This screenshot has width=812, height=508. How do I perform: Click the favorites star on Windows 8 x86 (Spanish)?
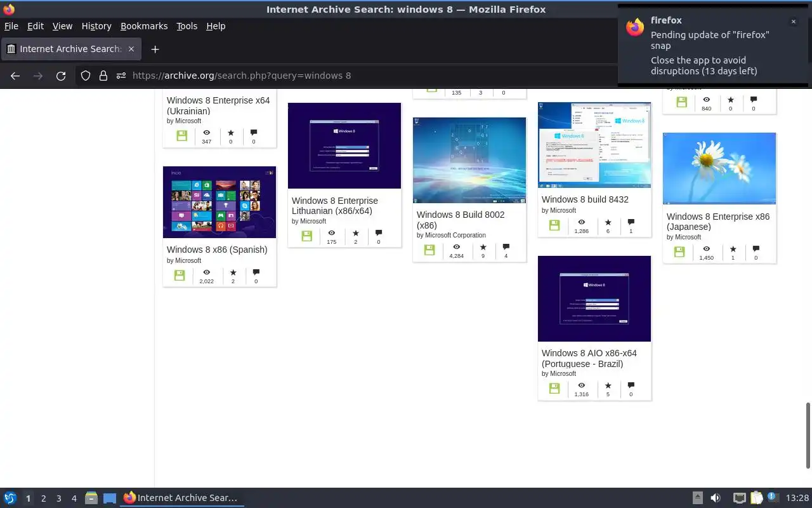pyautogui.click(x=233, y=272)
